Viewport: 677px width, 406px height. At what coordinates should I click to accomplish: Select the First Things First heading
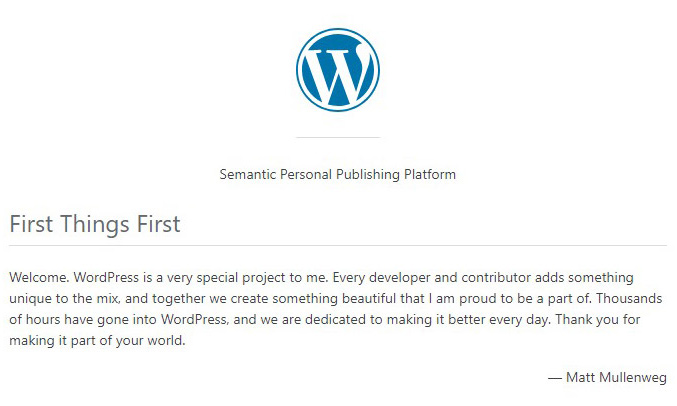tap(95, 224)
